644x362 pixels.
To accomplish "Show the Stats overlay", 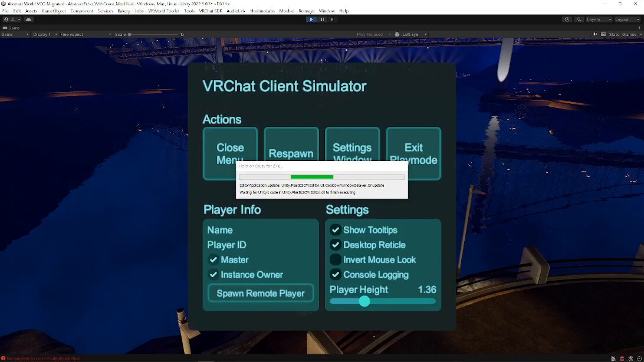I will point(613,34).
